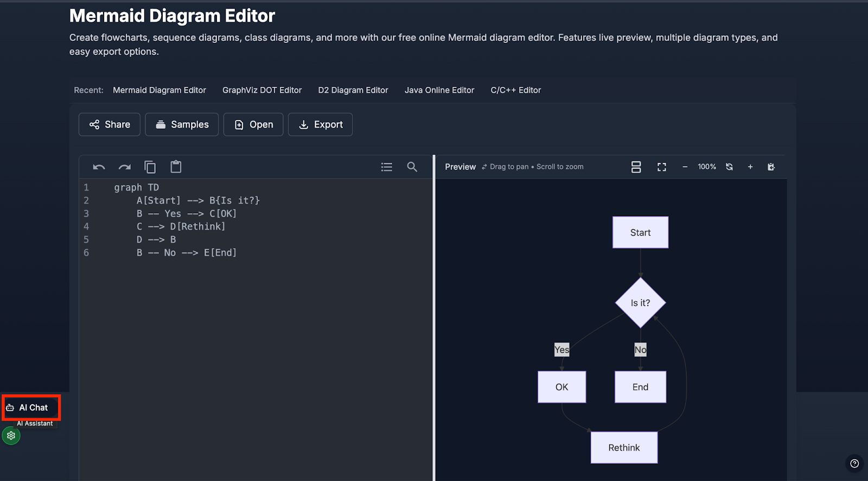Click the redo arrow in editor toolbar
This screenshot has height=481, width=868.
(x=125, y=167)
